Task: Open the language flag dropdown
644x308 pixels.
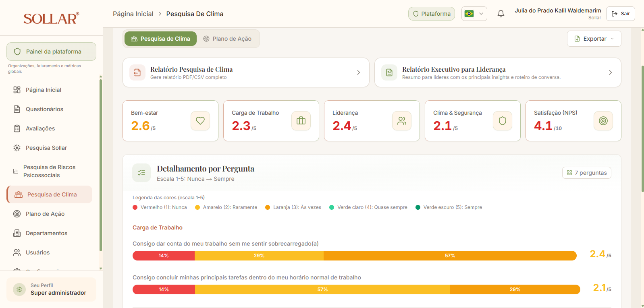Action: tap(474, 14)
